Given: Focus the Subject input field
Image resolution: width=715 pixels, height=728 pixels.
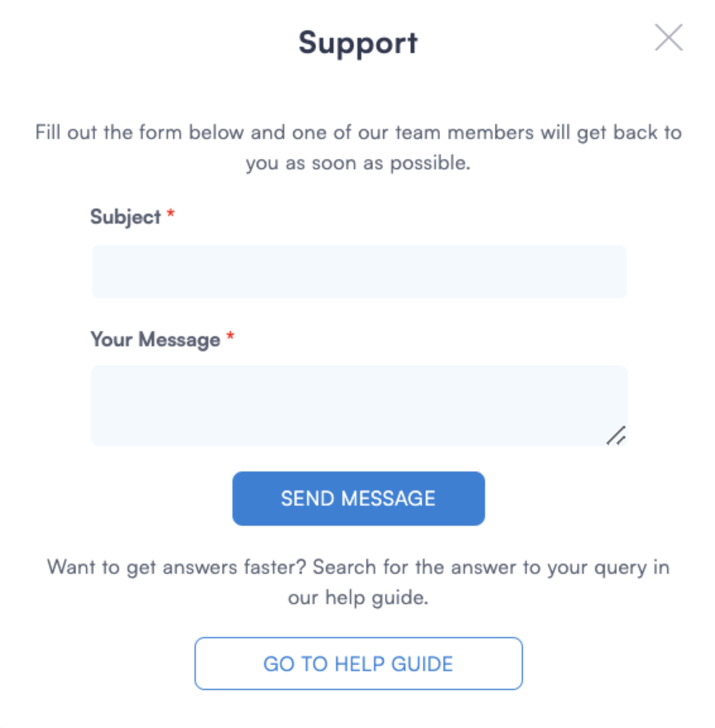Looking at the screenshot, I should [x=359, y=272].
